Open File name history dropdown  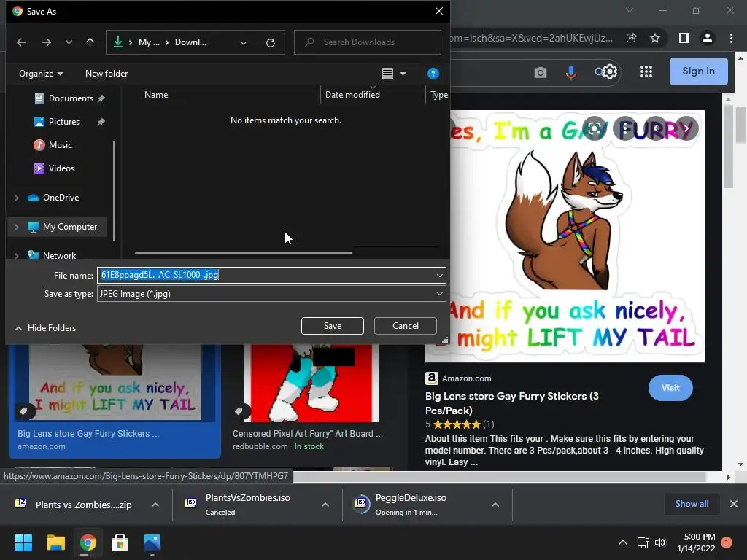[439, 275]
